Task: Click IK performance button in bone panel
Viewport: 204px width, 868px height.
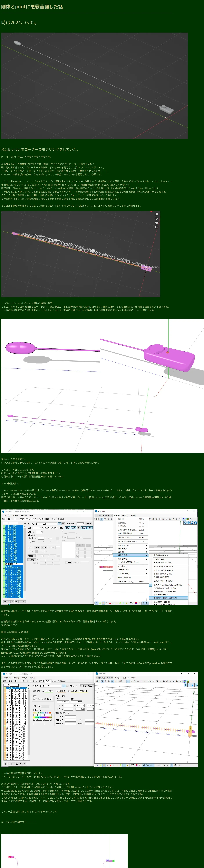Action: [x=79, y=528]
